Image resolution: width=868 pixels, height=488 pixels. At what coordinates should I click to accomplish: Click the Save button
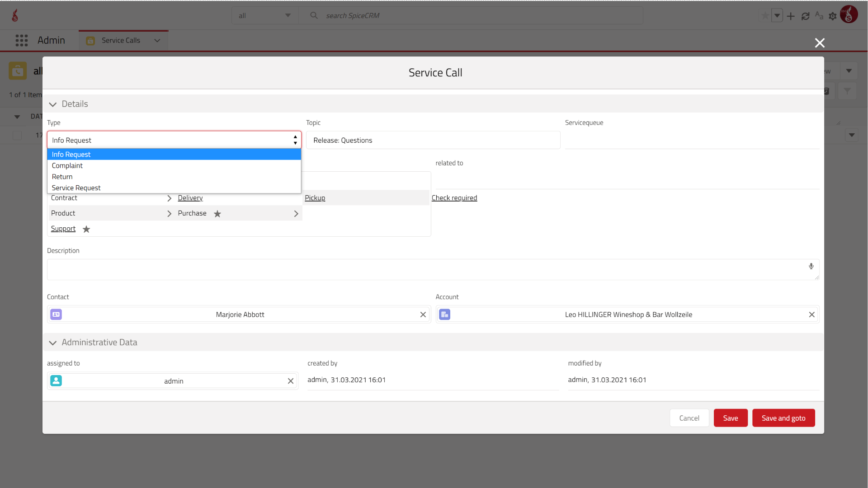731,418
